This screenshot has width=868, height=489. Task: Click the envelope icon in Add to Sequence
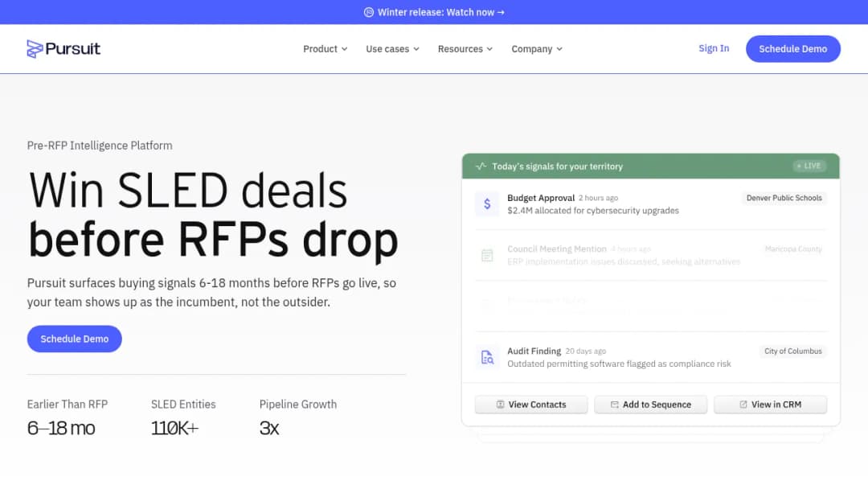point(615,405)
